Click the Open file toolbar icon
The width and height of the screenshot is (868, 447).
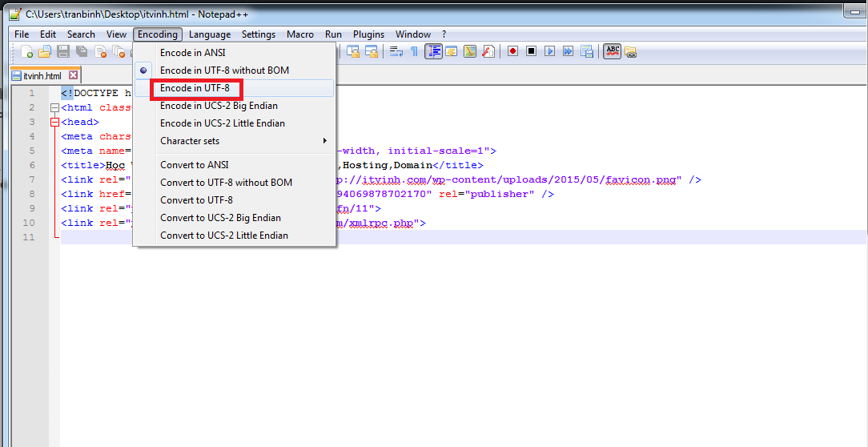[x=45, y=52]
